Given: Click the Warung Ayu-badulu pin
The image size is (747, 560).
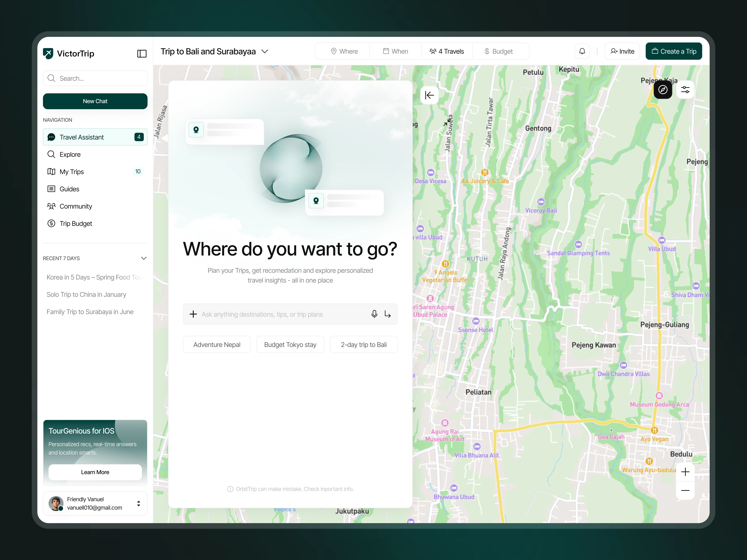Looking at the screenshot, I should (x=649, y=461).
